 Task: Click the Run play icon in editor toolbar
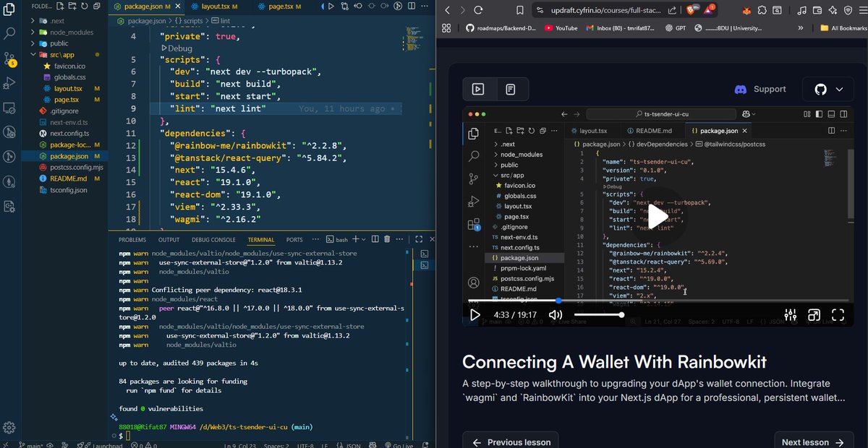pyautogui.click(x=330, y=6)
